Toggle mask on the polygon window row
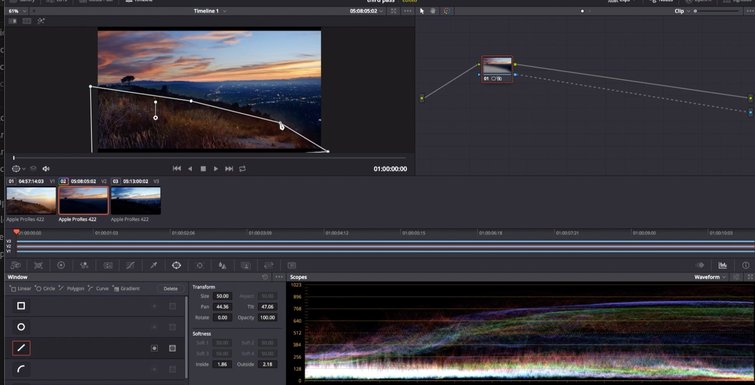Viewport: 755px width, 385px height. 172,348
